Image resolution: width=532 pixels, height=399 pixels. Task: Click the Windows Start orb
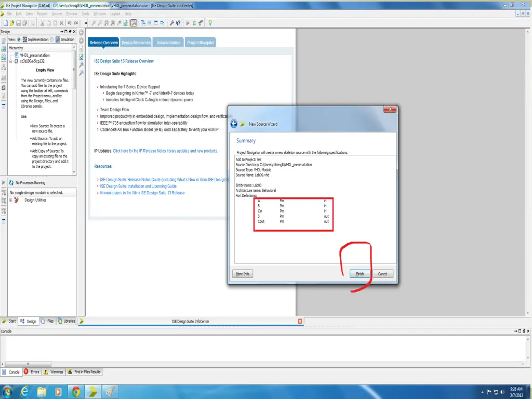pyautogui.click(x=7, y=392)
